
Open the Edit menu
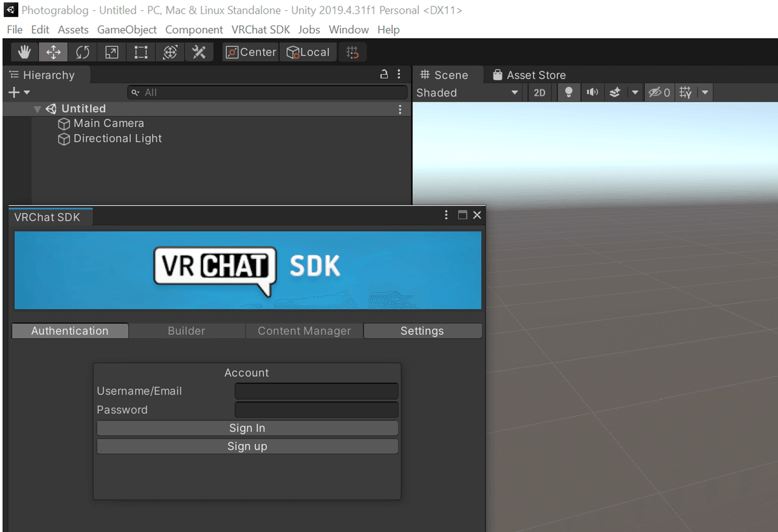point(40,30)
